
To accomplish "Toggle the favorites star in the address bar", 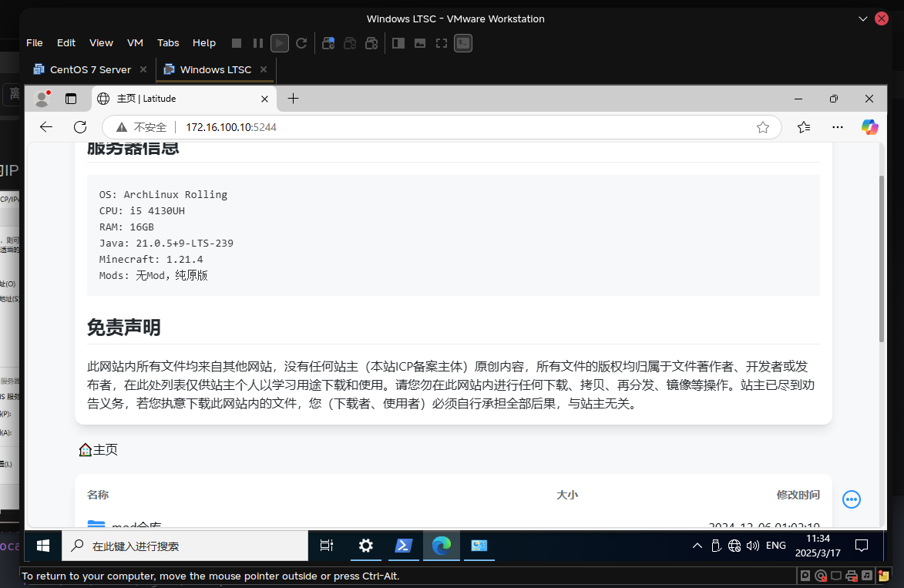I will coord(763,127).
